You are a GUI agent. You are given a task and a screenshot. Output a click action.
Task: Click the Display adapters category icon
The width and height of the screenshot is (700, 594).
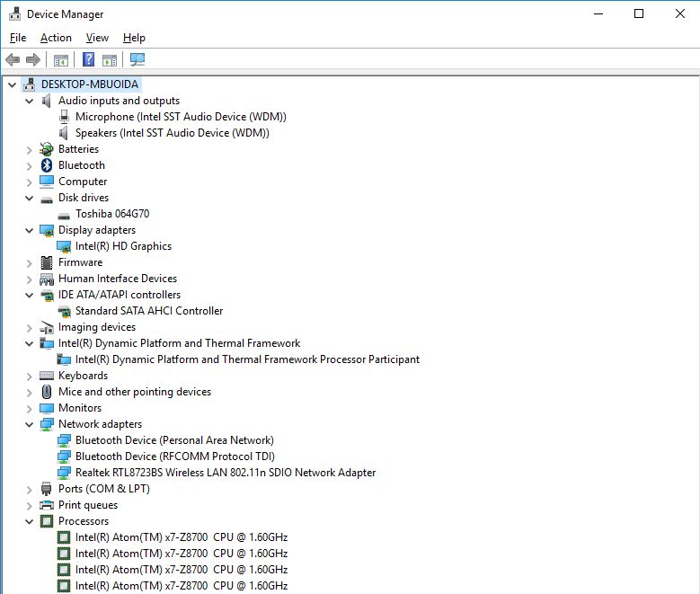pos(47,230)
